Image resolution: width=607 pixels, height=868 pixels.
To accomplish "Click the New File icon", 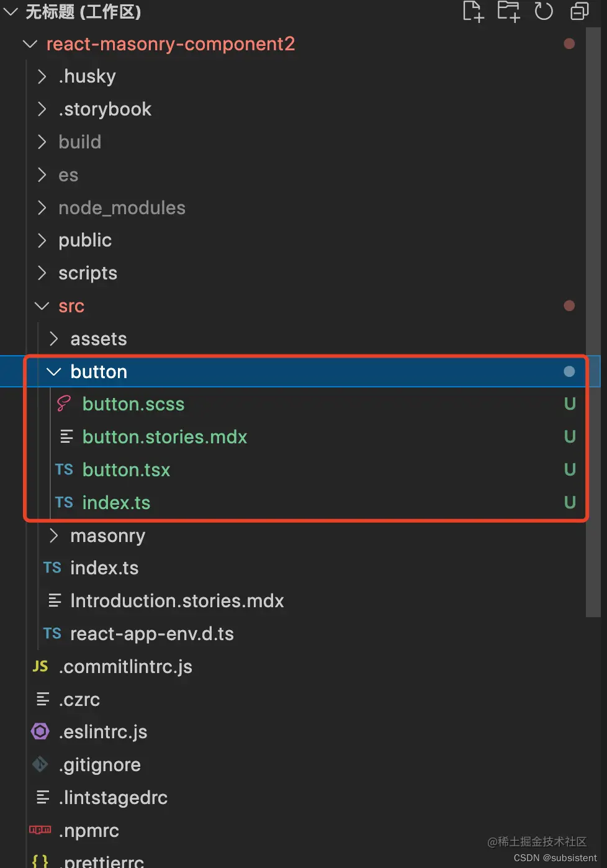I will tap(473, 11).
